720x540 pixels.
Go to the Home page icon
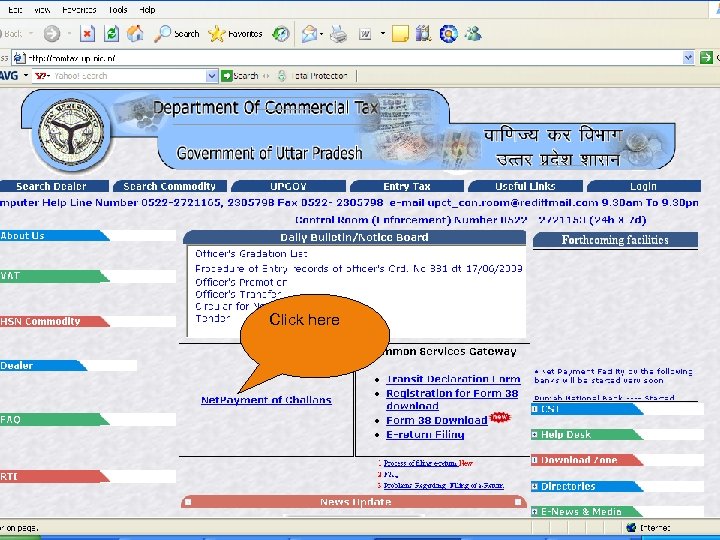click(x=135, y=34)
